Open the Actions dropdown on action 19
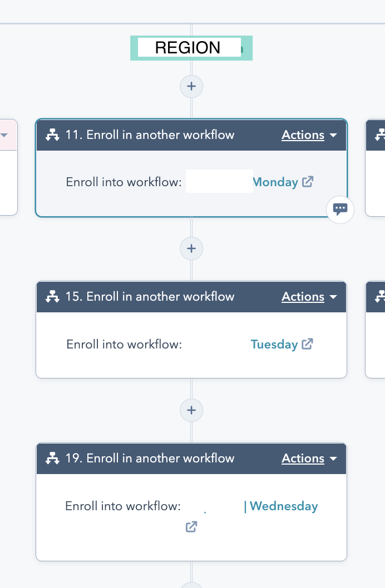This screenshot has height=588, width=385. tap(309, 459)
